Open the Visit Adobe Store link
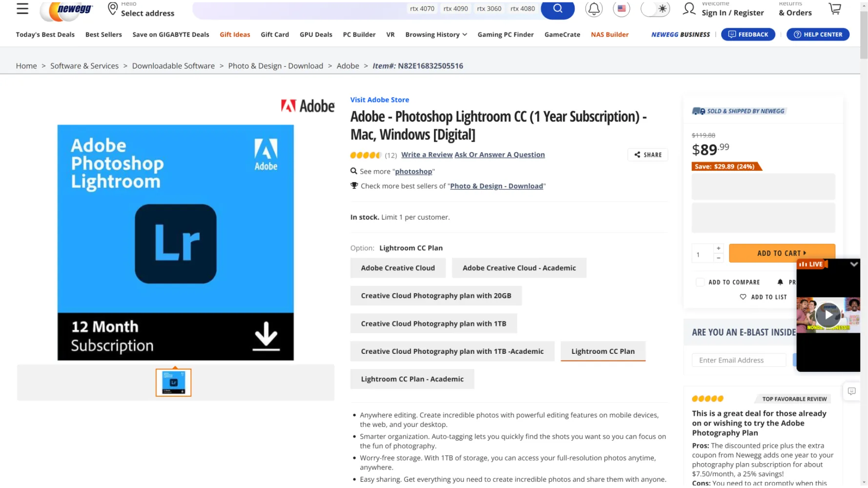Viewport: 868px width, 488px height. pos(379,100)
